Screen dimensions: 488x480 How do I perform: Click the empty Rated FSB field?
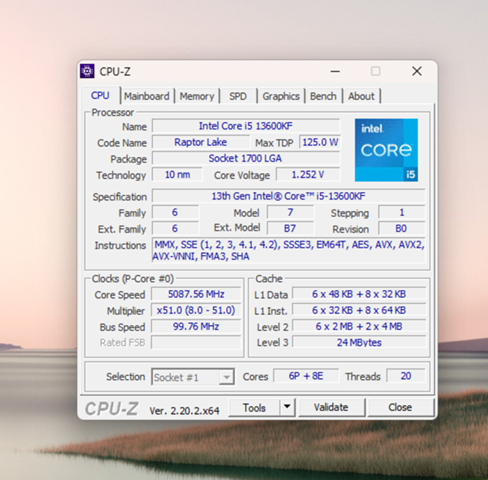pyautogui.click(x=196, y=342)
